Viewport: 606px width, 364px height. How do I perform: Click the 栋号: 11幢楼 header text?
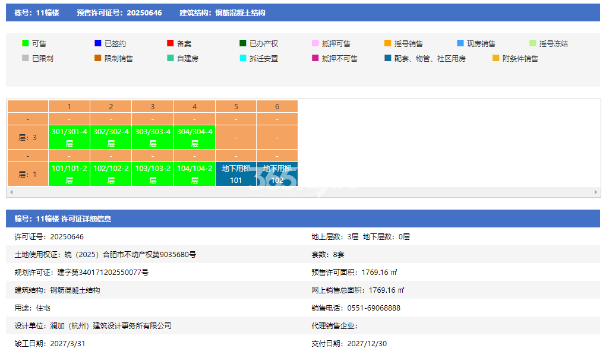(37, 12)
